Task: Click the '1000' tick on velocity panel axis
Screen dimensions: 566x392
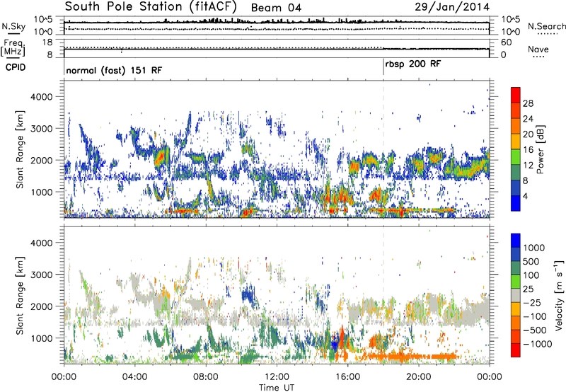Action: 42,338
